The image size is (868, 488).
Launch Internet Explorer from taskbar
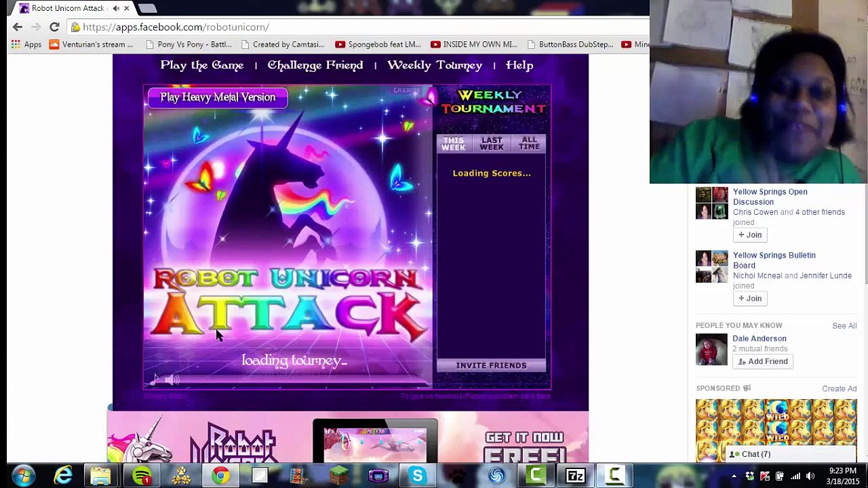click(63, 476)
